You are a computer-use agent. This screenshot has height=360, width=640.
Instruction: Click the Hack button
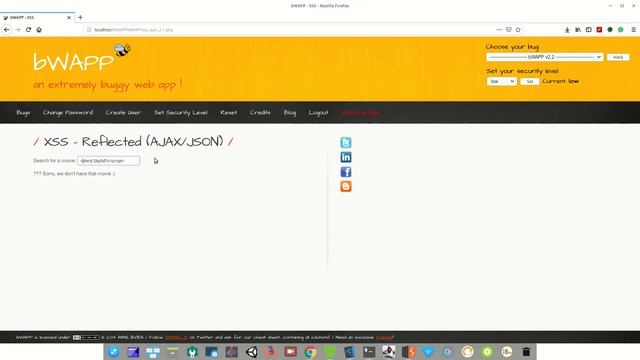[x=618, y=57]
